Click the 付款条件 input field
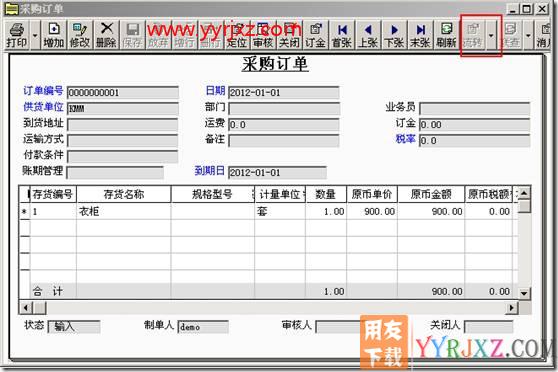The width and height of the screenshot is (558, 372). (x=123, y=157)
